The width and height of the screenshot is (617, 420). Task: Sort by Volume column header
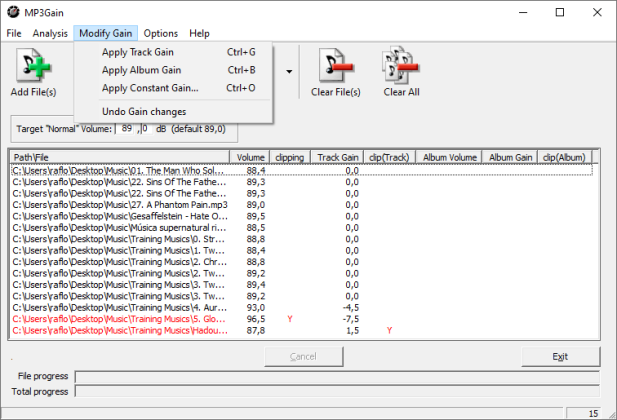250,157
